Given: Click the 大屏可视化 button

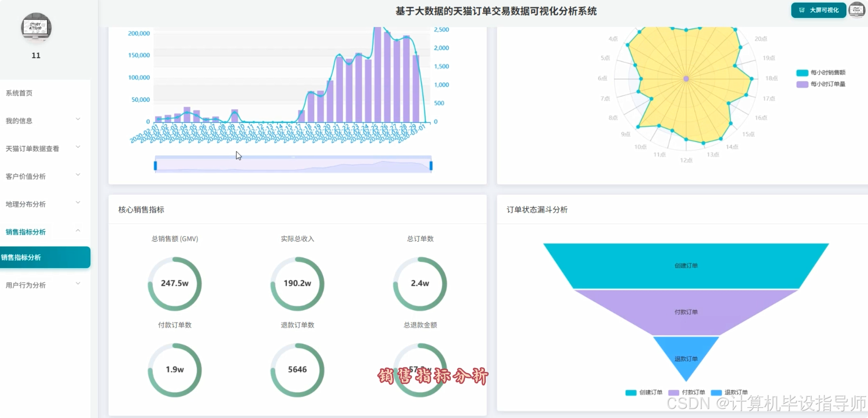Looking at the screenshot, I should 818,10.
